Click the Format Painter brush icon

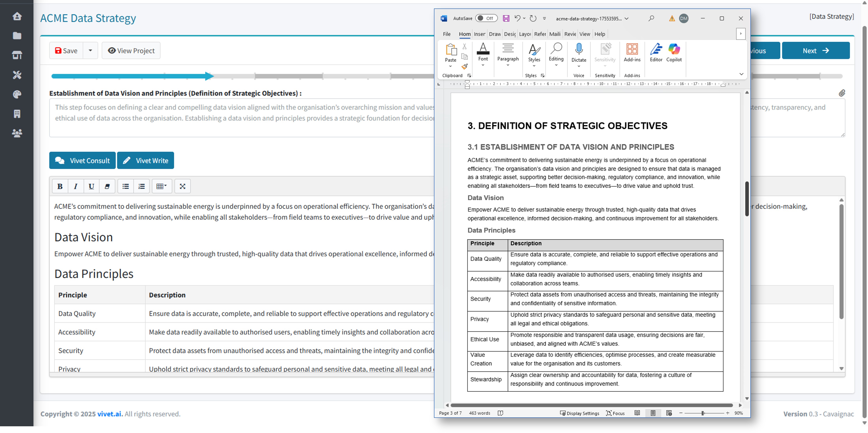pyautogui.click(x=465, y=67)
